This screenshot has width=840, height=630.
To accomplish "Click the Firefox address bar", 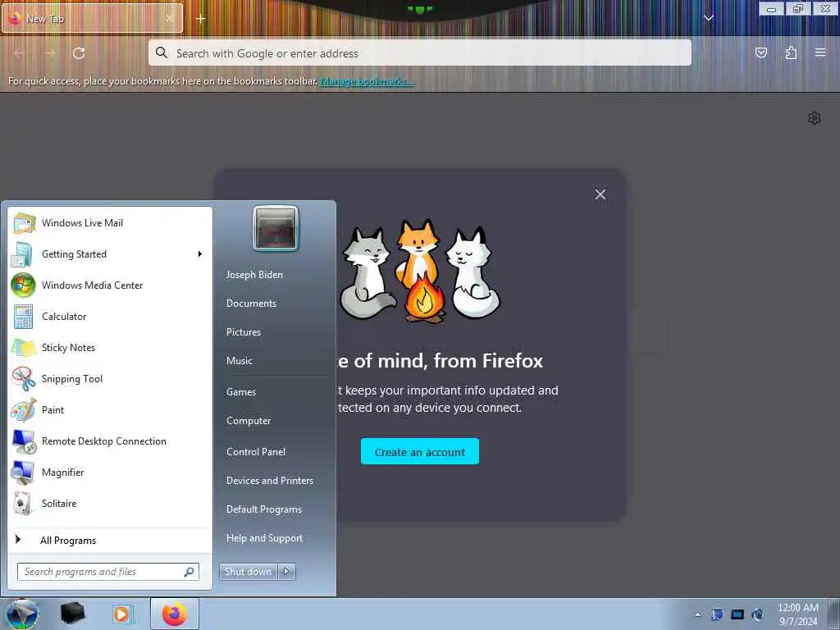I will [420, 53].
